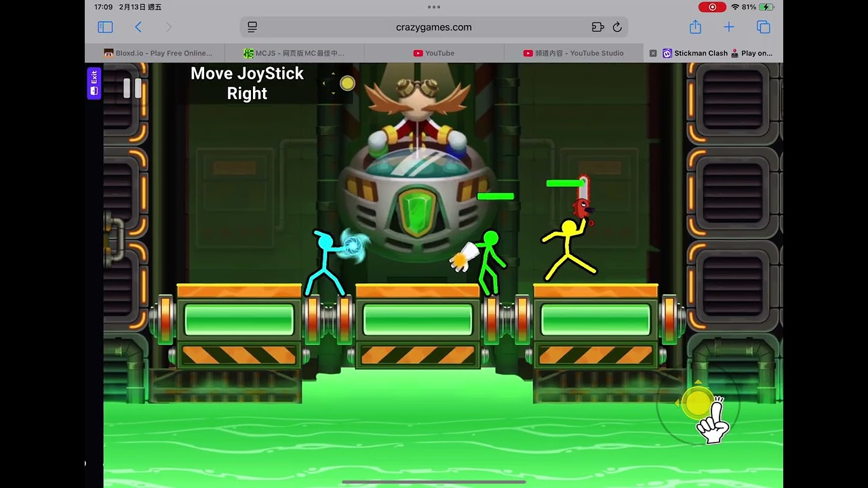Switch to the Bloxd.io tab
Screen dimensions: 868x488
pos(157,53)
